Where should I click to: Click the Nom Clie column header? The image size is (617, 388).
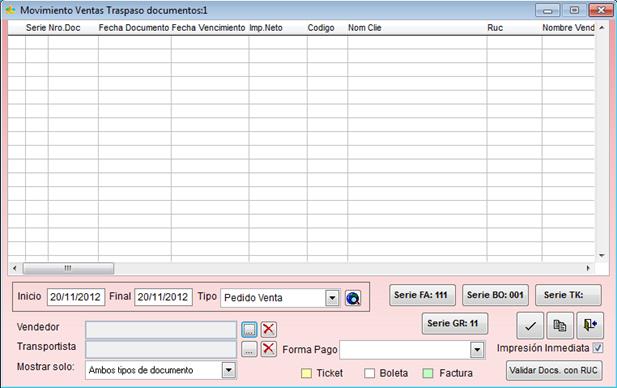[x=365, y=28]
